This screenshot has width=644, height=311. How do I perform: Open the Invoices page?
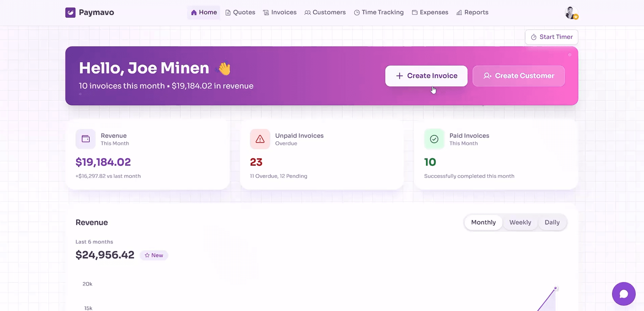(280, 12)
